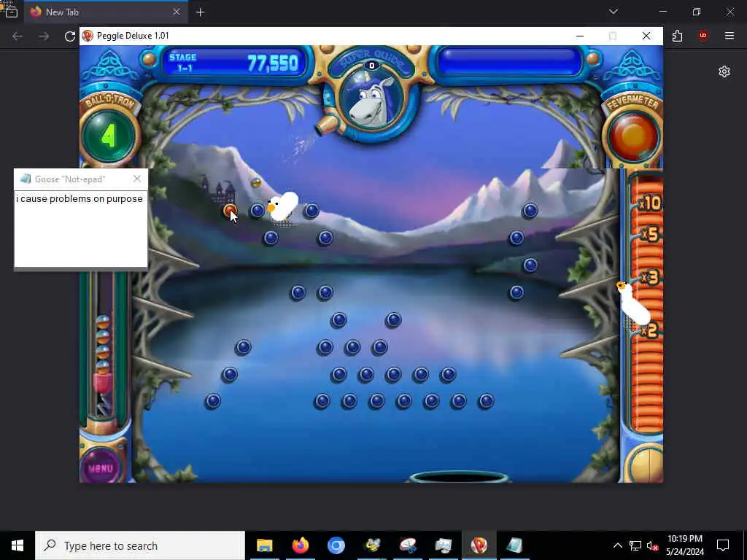Click the orange peg near the castle

click(x=230, y=211)
